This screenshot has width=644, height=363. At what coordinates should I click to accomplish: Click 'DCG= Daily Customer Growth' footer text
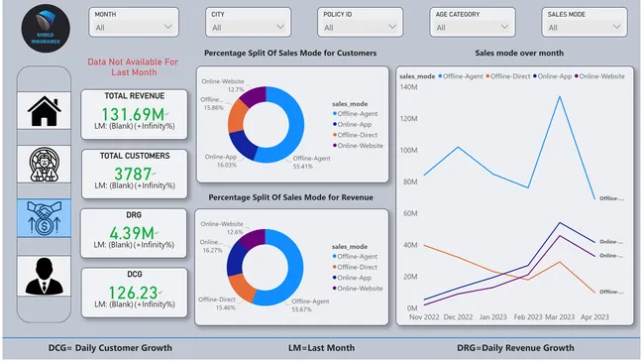coord(110,348)
